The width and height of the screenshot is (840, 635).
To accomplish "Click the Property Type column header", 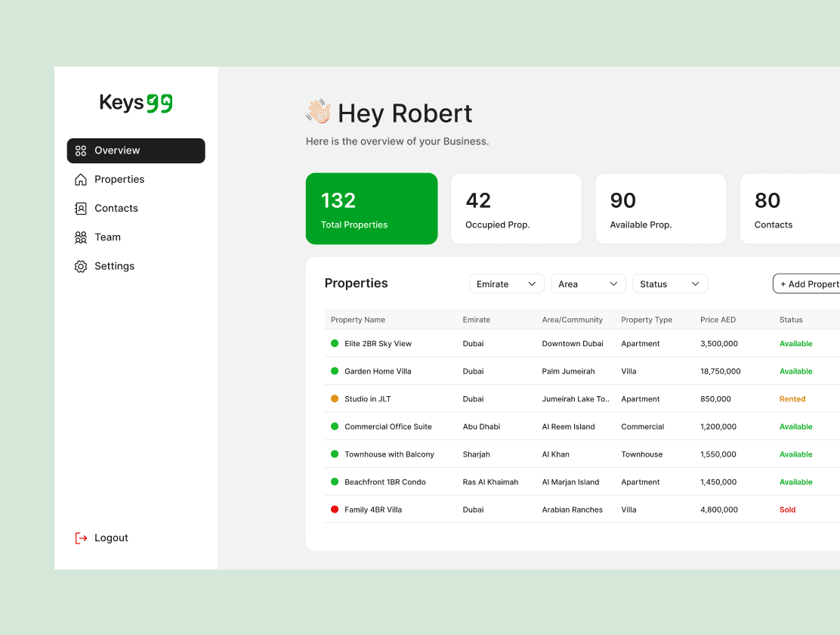I will click(647, 320).
